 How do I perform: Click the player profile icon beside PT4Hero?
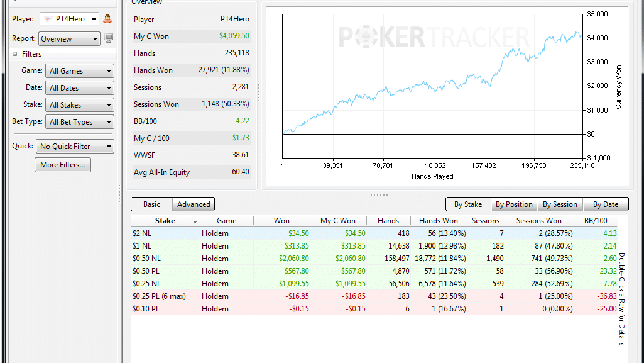coord(107,19)
